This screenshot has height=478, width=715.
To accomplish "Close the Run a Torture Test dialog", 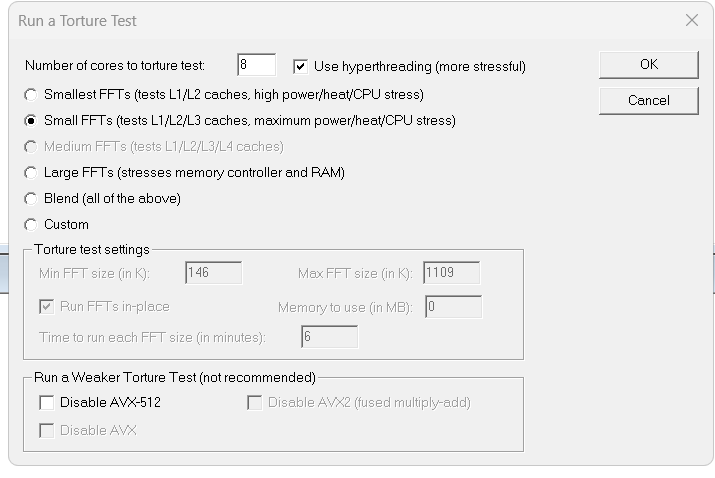I will (x=692, y=20).
